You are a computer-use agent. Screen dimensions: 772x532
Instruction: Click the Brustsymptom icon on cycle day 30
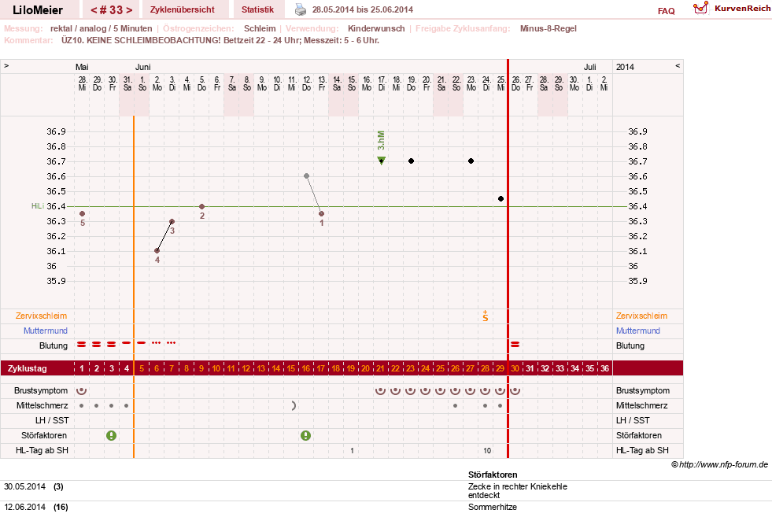[x=515, y=390]
